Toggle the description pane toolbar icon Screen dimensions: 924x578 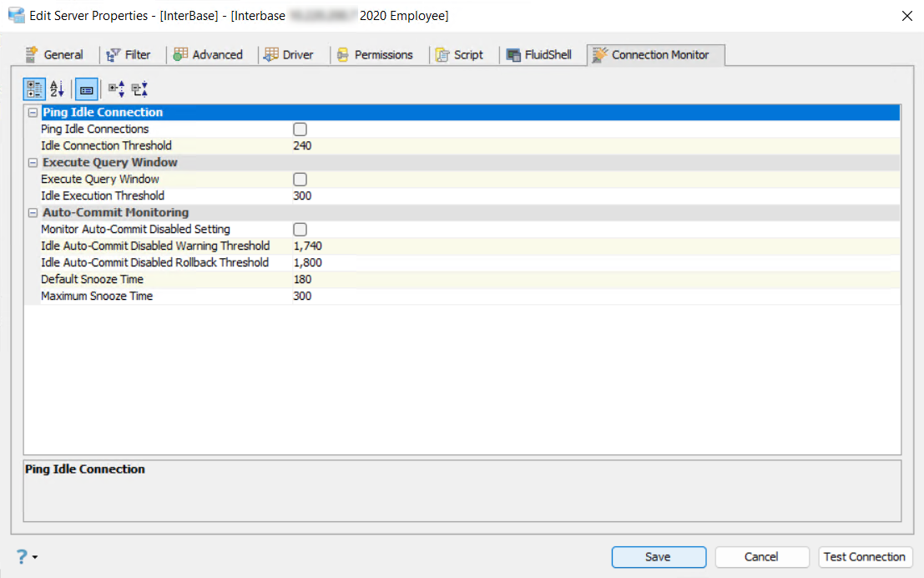87,89
